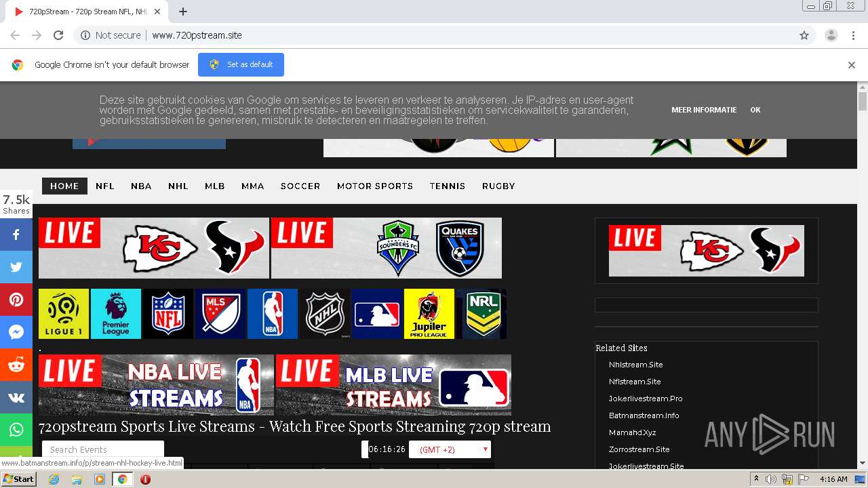The width and height of the screenshot is (868, 488).
Task: Open the Sounders vs Quakes live banner
Action: pyautogui.click(x=387, y=248)
